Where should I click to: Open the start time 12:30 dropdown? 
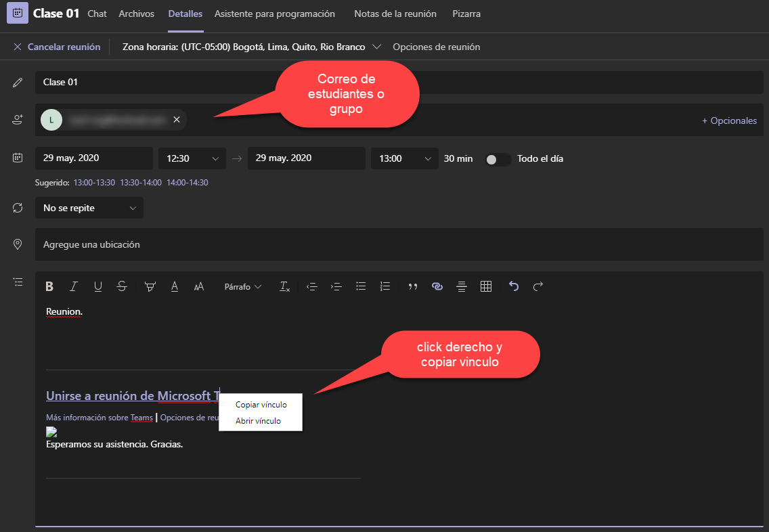[x=192, y=158]
